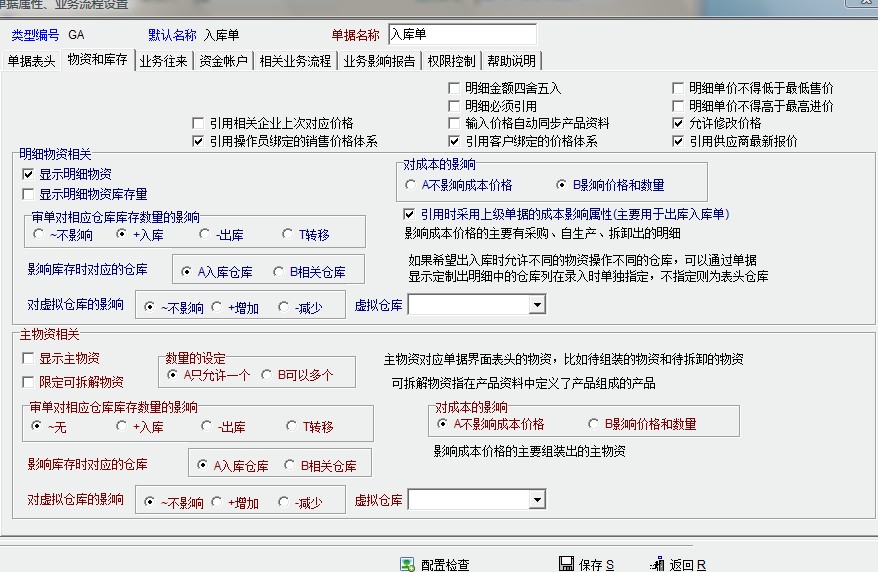Viewport: 878px width, 572px height.
Task: Click the 配置检查 icon at the bottom
Action: (x=407, y=565)
